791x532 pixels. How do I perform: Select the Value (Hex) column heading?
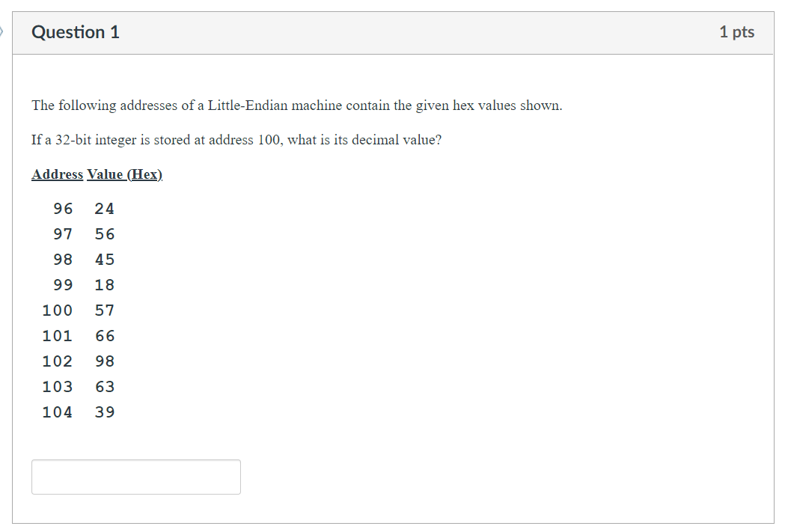click(x=125, y=174)
